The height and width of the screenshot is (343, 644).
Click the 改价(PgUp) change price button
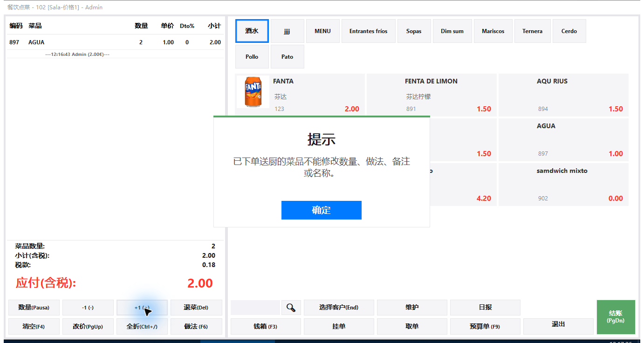(x=88, y=327)
